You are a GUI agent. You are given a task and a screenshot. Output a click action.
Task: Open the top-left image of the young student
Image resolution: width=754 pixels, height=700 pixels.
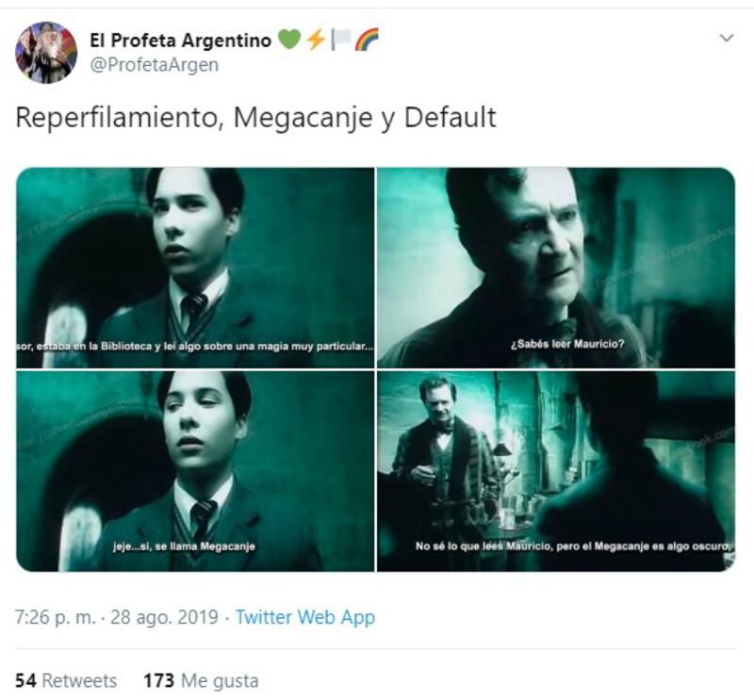(195, 267)
